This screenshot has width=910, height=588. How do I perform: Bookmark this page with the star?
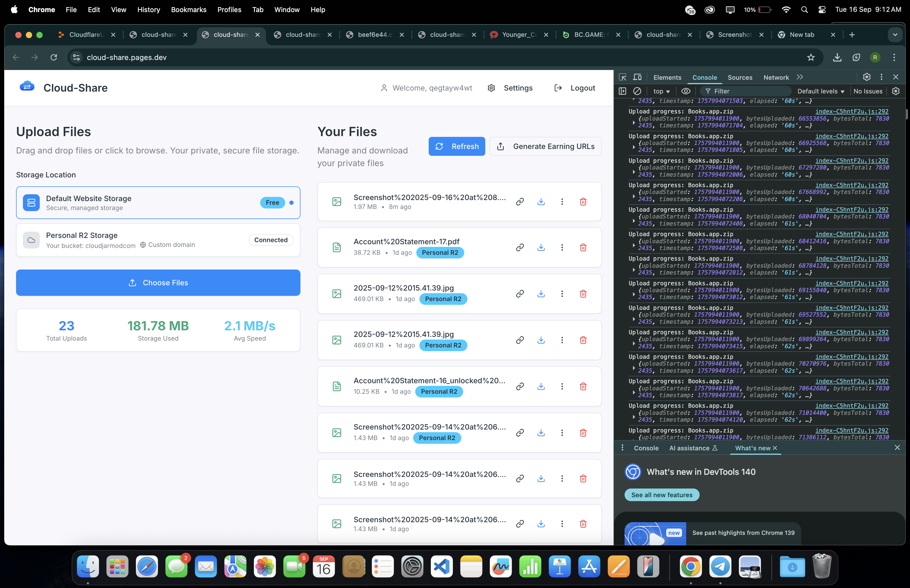(x=811, y=57)
